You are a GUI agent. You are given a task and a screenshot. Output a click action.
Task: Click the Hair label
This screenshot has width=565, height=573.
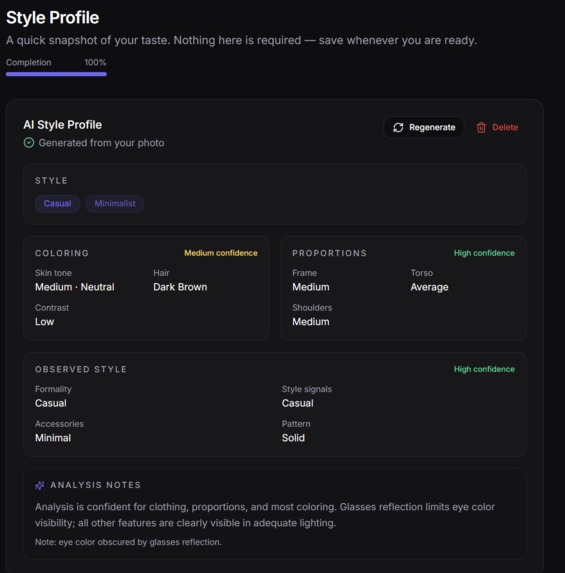pos(161,273)
